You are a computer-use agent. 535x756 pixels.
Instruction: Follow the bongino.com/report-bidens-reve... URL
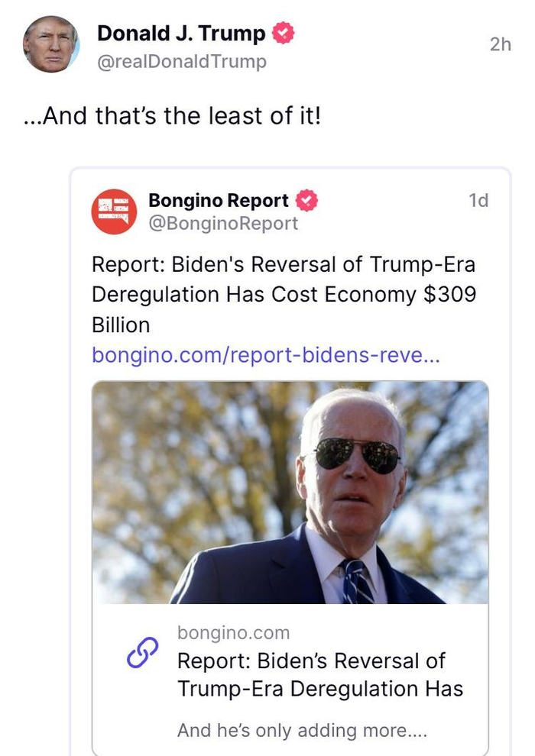pyautogui.click(x=265, y=355)
